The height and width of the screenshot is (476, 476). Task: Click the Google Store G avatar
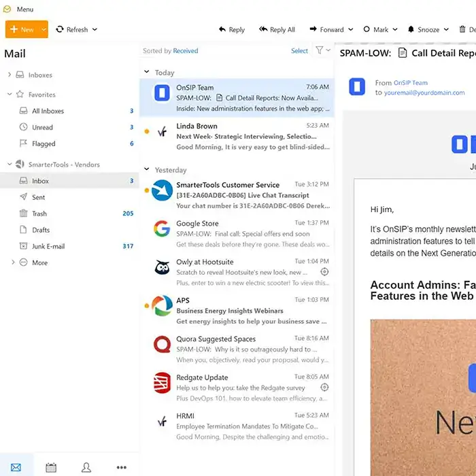(162, 228)
